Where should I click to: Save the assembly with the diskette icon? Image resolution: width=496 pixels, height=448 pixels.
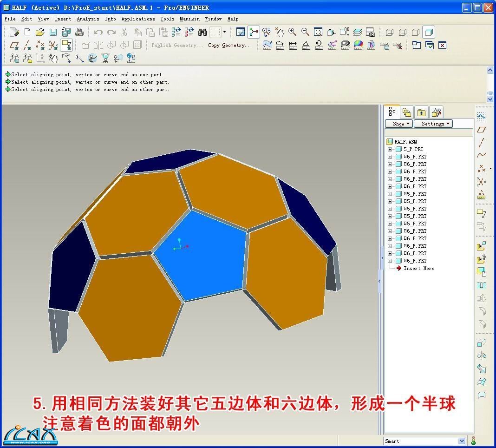click(x=53, y=32)
